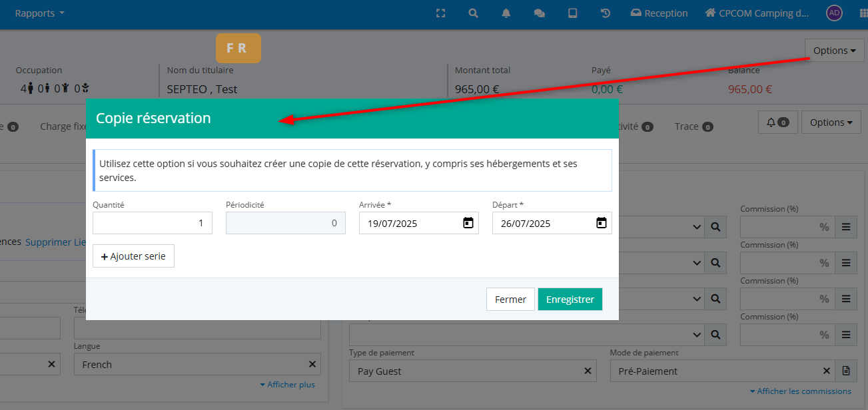Image resolution: width=868 pixels, height=410 pixels.
Task: Open the search magnifier in top navigation
Action: coord(473,13)
